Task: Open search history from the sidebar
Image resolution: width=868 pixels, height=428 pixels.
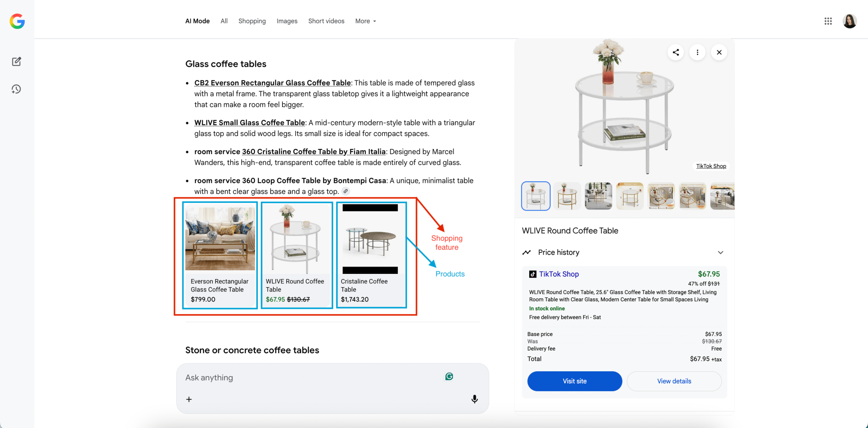Action: [x=16, y=89]
